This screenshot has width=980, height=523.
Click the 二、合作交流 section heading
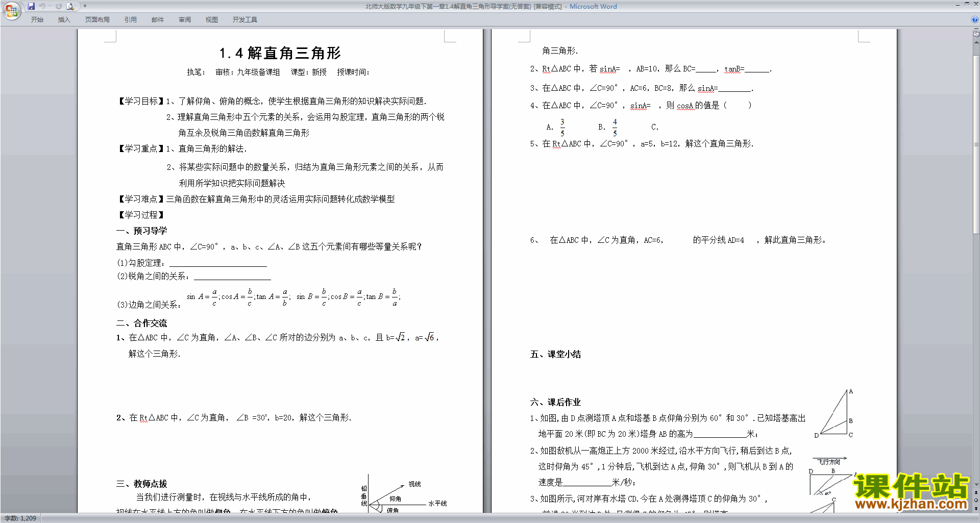point(142,323)
